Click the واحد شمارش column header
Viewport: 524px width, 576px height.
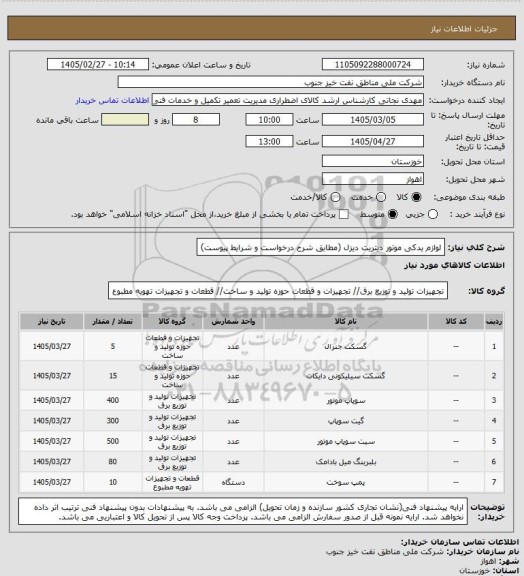[x=233, y=321]
